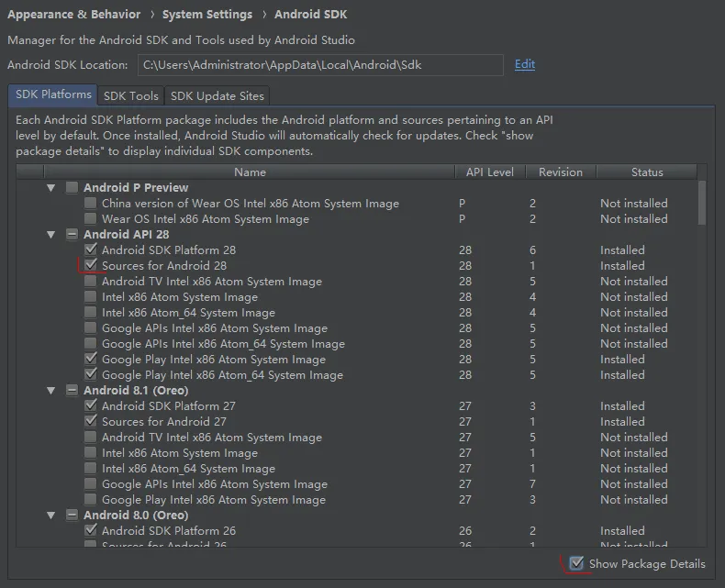The width and height of the screenshot is (725, 588).
Task: Select the SDK Platforms tab
Action: point(53,94)
